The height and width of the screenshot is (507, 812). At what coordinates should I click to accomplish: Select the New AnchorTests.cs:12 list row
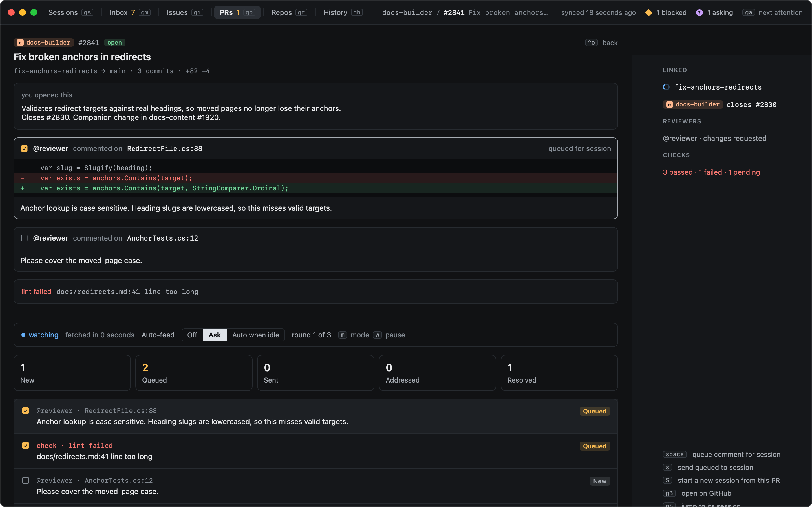click(315, 486)
